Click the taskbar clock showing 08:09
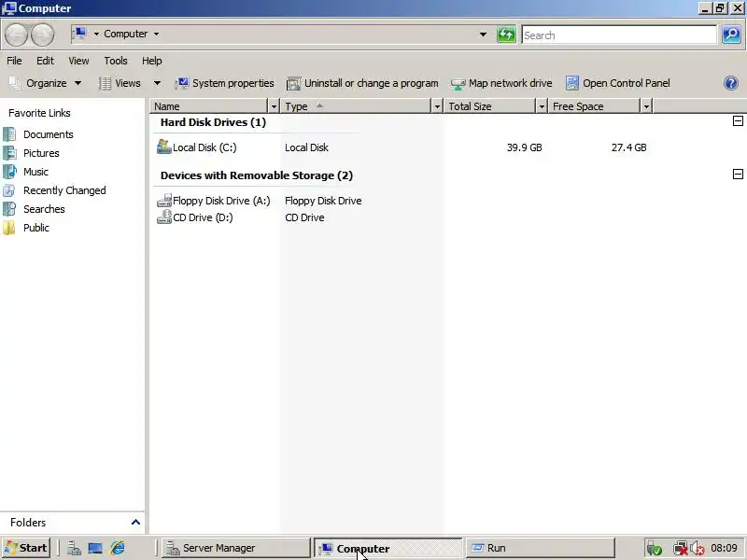The image size is (747, 560). [x=724, y=548]
